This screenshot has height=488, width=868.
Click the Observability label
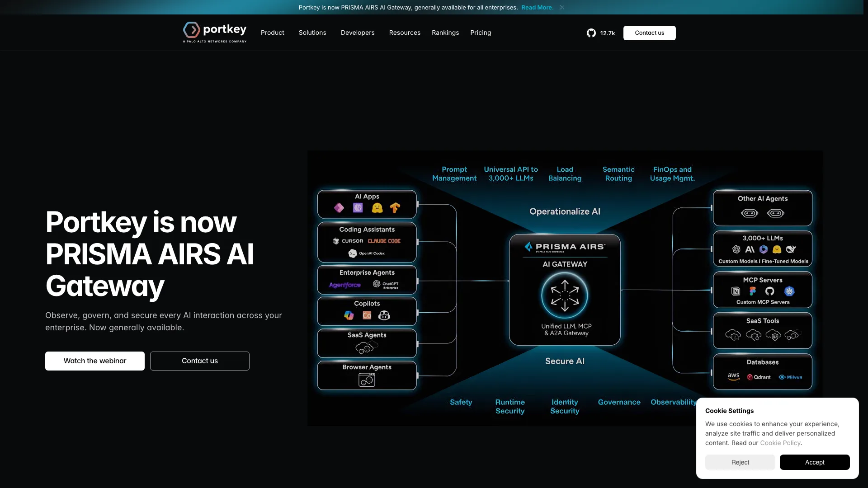point(674,402)
